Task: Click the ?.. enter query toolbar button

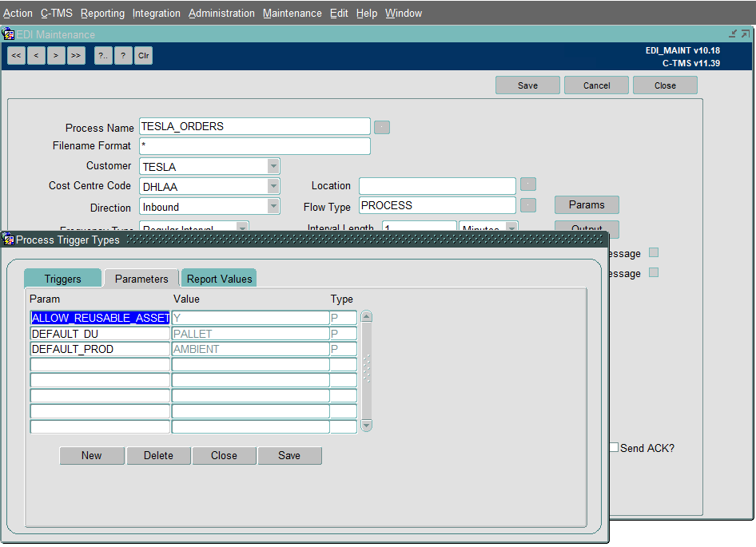Action: click(x=103, y=55)
